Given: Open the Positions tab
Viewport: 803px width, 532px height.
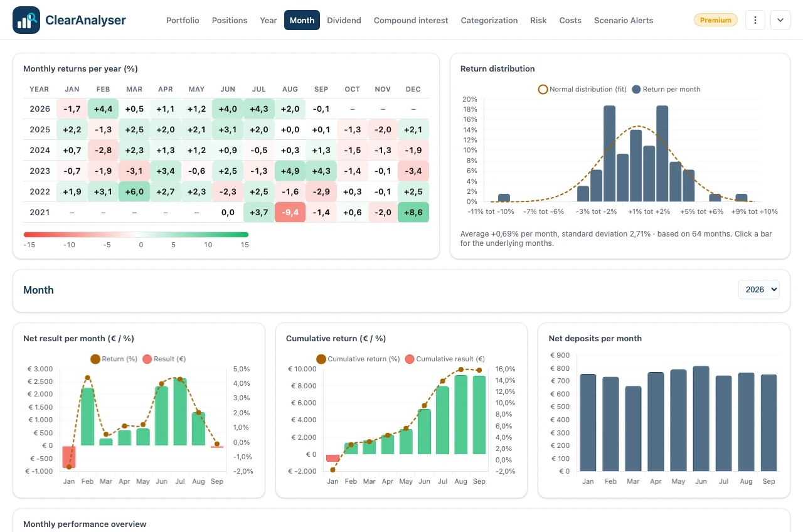Looking at the screenshot, I should pos(230,20).
